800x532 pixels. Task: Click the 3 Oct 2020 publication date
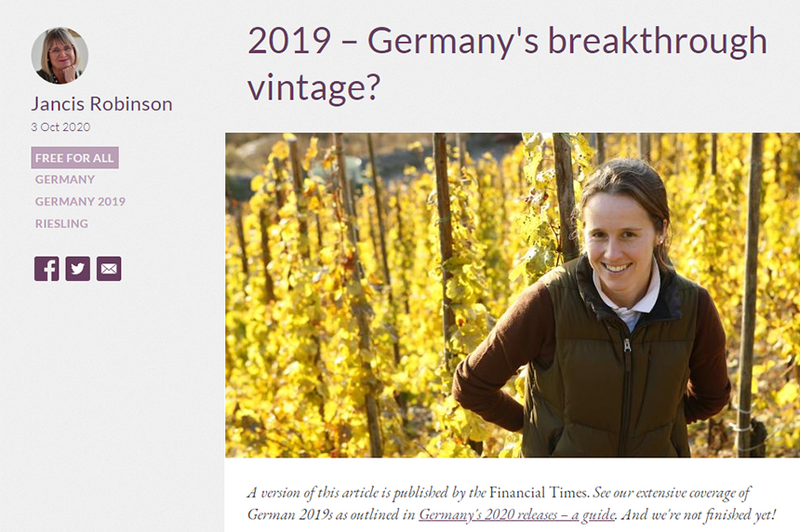point(60,127)
